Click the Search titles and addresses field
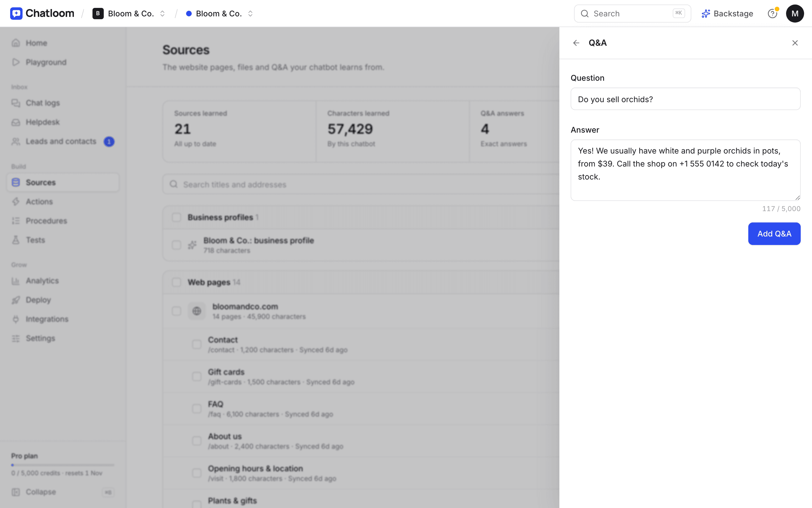 point(361,184)
